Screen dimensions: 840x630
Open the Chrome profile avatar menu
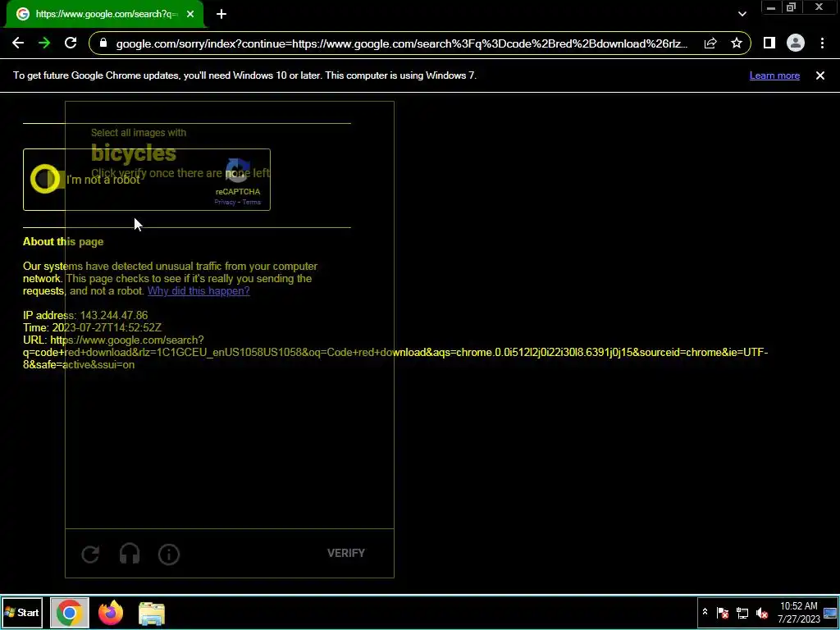click(796, 43)
